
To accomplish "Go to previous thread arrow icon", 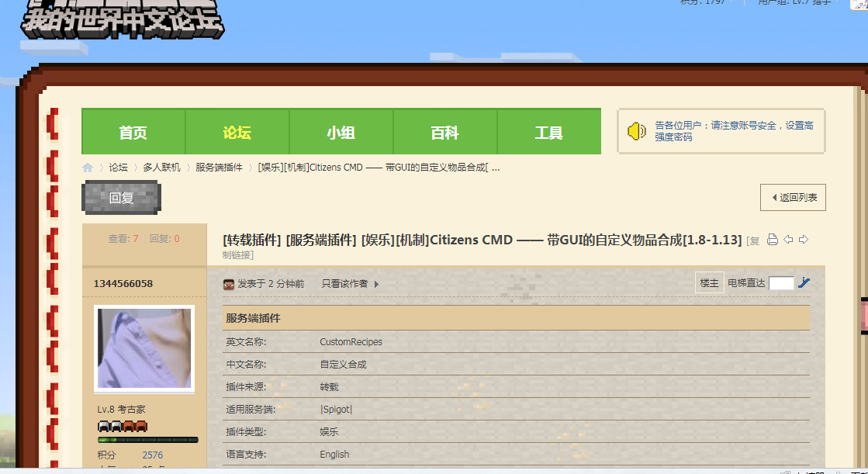I will pos(788,239).
